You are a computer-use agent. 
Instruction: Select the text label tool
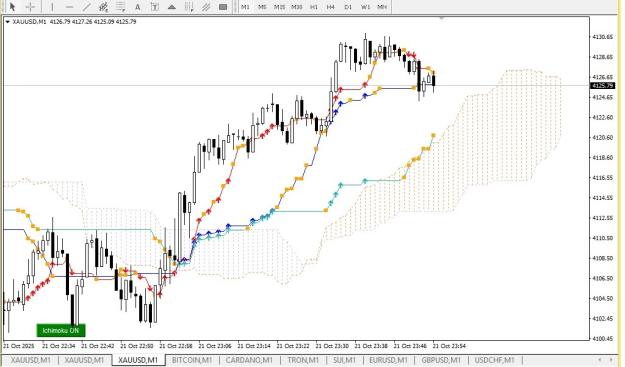point(155,7)
